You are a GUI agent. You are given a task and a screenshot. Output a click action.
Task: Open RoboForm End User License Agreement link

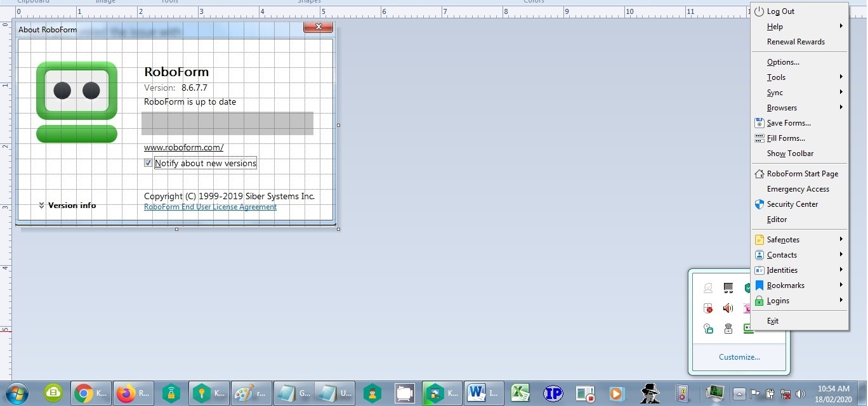(x=210, y=207)
